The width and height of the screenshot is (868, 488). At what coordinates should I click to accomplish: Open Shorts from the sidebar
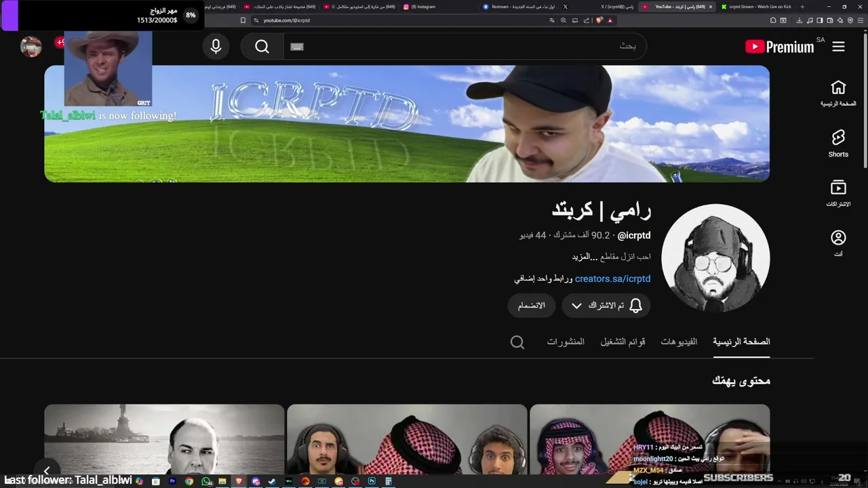[x=838, y=144]
